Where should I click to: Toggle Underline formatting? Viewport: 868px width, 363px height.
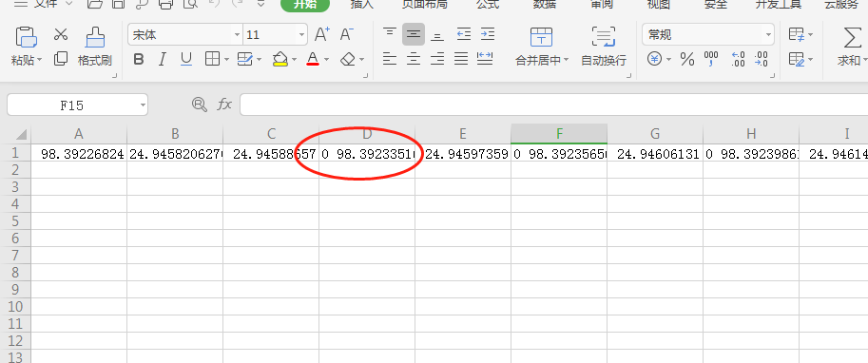(186, 59)
